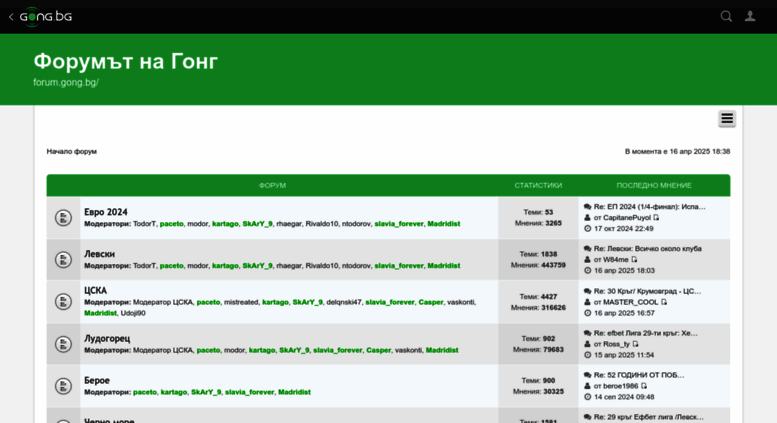Click the ПОСЛЕДНО МНЕНИЕ column header
777x423 pixels.
click(654, 185)
